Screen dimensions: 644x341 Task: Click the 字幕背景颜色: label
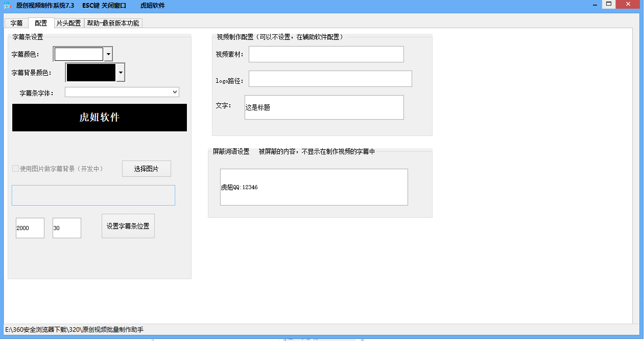[32, 73]
